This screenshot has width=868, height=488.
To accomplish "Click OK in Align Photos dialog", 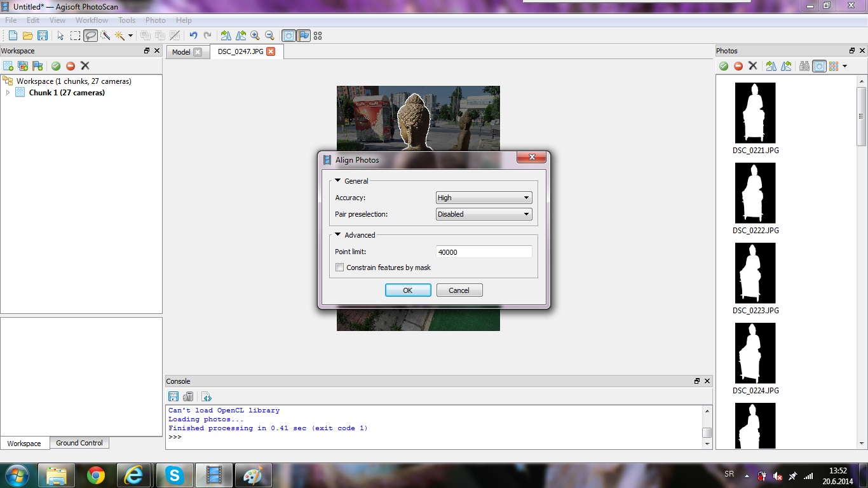I will tap(408, 290).
